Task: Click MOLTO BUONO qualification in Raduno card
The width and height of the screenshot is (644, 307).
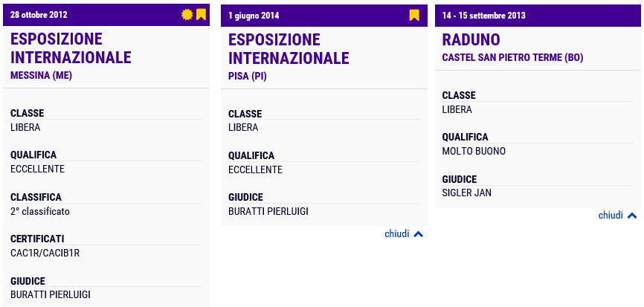Action: [474, 152]
